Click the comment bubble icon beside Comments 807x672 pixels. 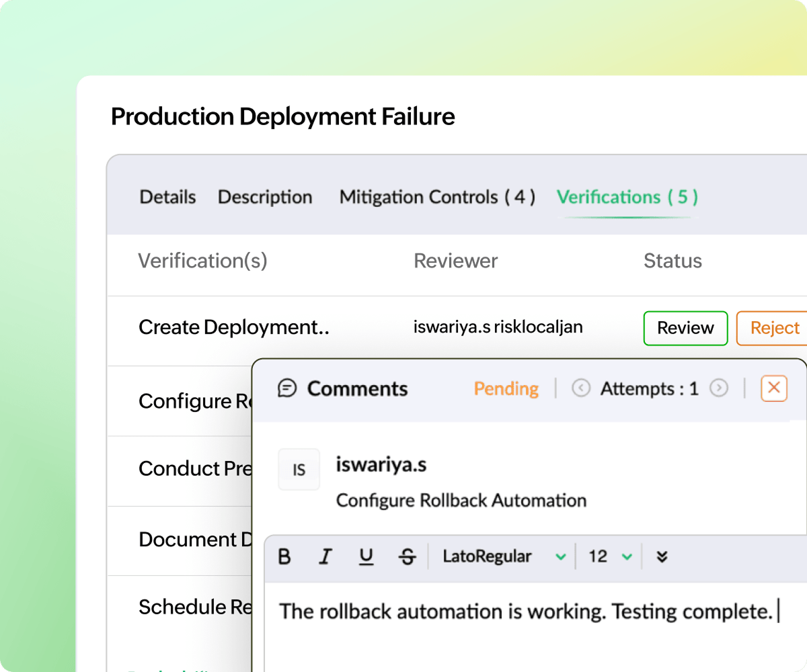288,388
